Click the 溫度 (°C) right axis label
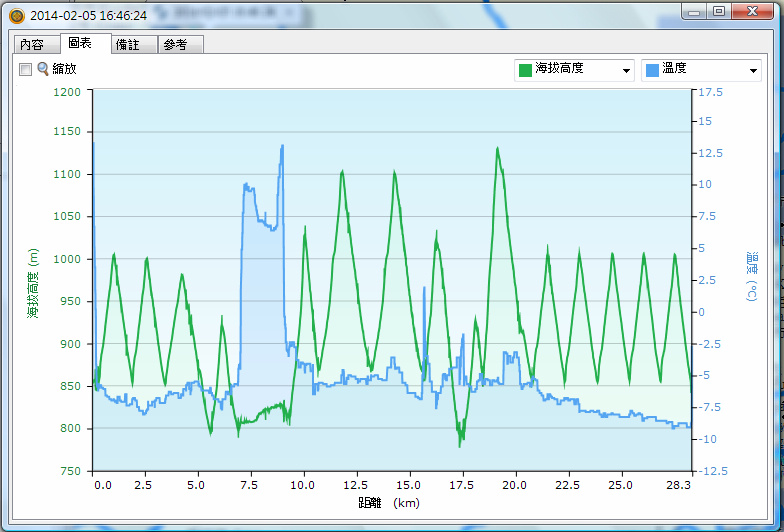This screenshot has width=784, height=532. (x=751, y=279)
